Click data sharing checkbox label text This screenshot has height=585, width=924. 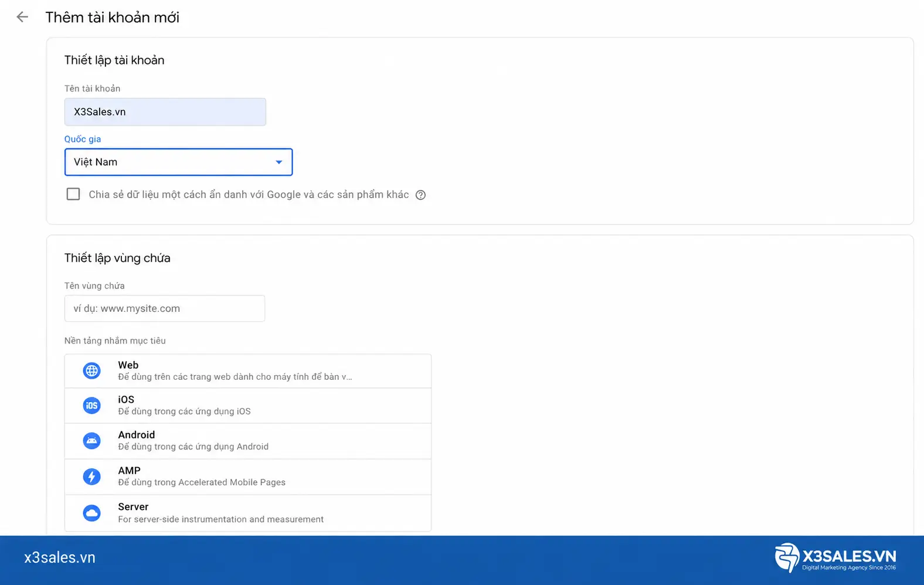tap(249, 195)
